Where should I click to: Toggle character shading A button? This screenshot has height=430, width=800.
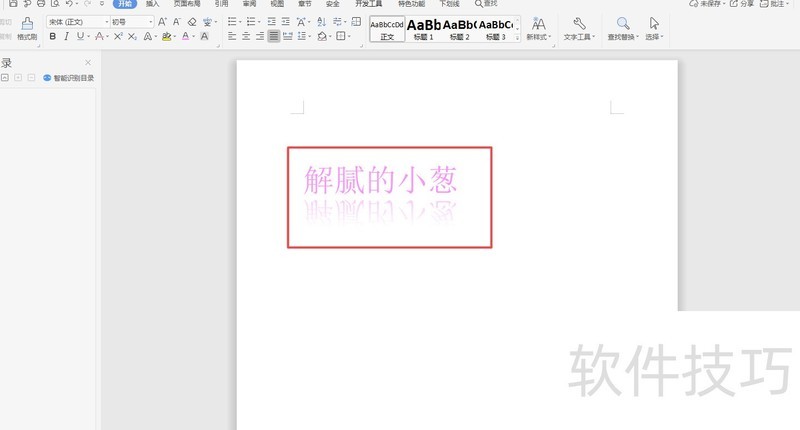(x=204, y=36)
